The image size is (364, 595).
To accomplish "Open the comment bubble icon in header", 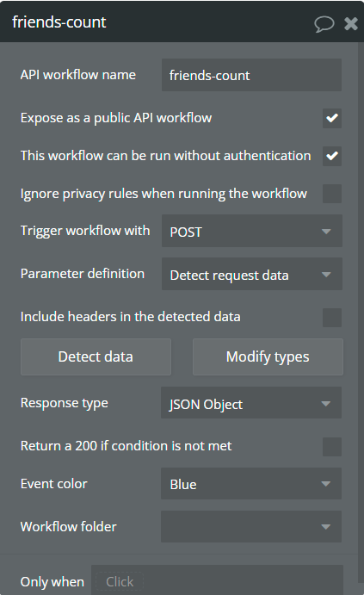I will click(324, 24).
